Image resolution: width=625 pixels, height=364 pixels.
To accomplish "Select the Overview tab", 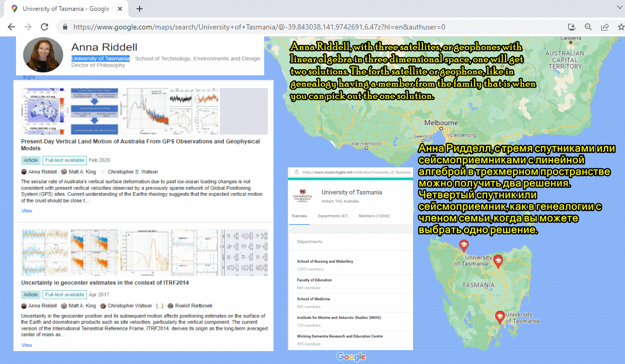I will 299,216.
